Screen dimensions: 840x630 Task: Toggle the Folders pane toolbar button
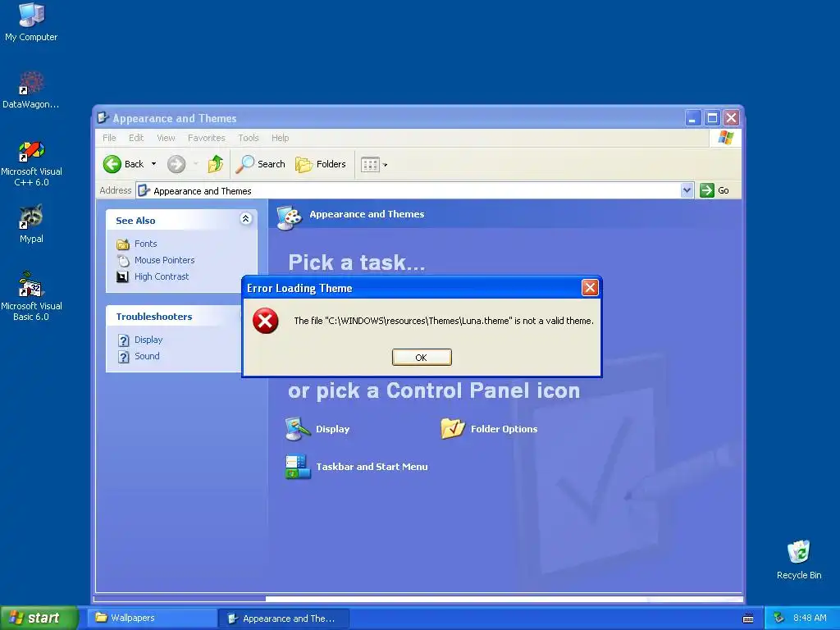[321, 164]
